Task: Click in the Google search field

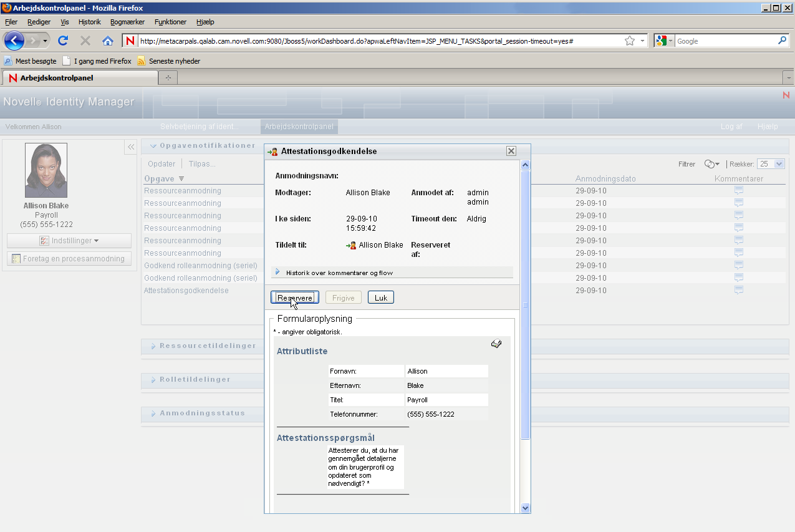Action: pyautogui.click(x=725, y=41)
